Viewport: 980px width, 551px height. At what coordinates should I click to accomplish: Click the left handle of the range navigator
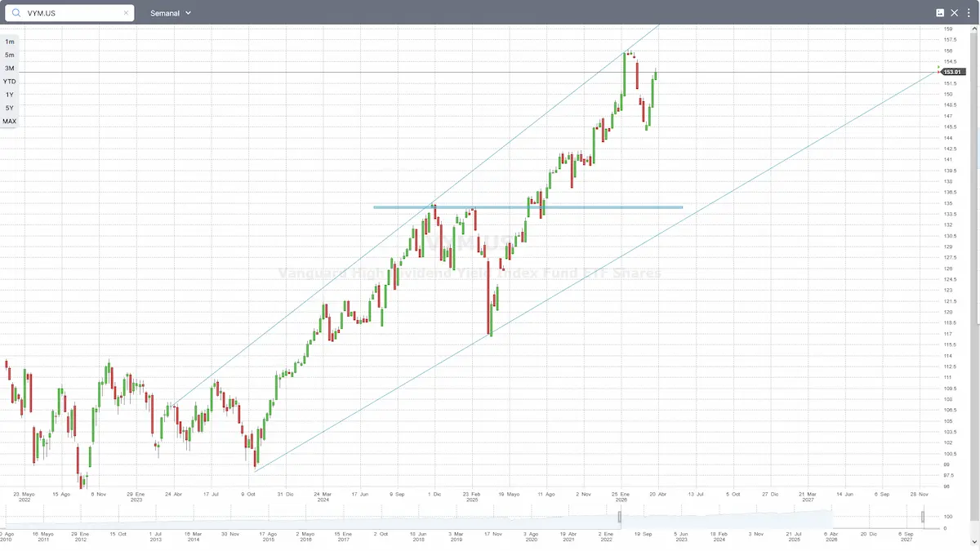pyautogui.click(x=620, y=517)
